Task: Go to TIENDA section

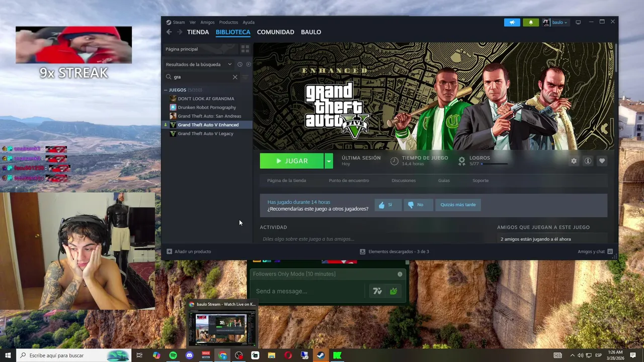Action: [198, 32]
